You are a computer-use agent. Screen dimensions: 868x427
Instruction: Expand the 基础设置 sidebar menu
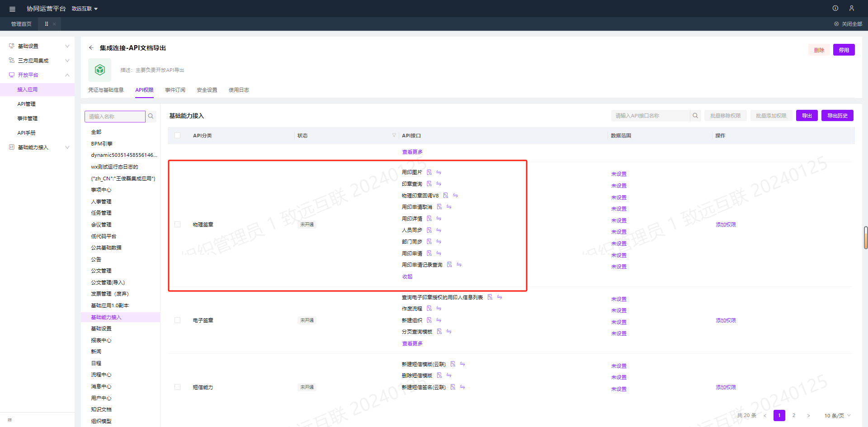point(38,46)
